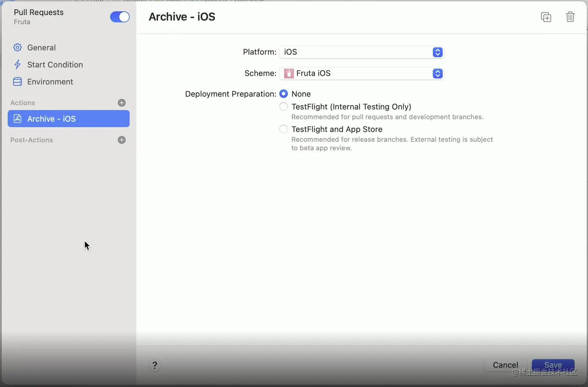This screenshot has height=387, width=588.
Task: Select TestFlight and App Store option
Action: pyautogui.click(x=284, y=129)
